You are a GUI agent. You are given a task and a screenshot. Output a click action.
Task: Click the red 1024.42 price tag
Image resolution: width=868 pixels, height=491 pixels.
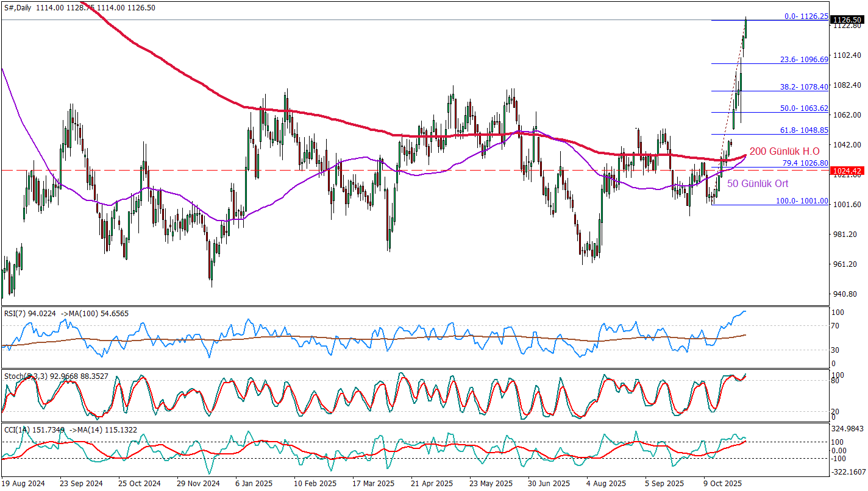[847, 171]
